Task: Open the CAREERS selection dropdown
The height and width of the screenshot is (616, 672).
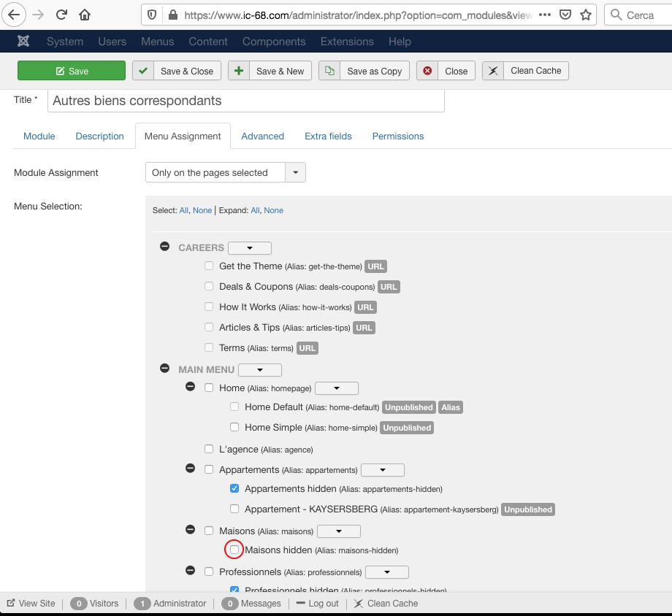Action: pos(250,248)
